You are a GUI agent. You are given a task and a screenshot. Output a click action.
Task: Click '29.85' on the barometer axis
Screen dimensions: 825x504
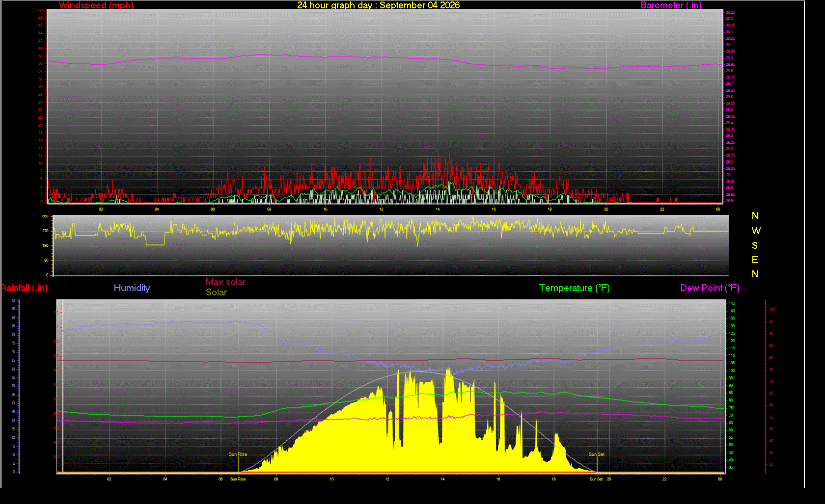click(x=730, y=64)
